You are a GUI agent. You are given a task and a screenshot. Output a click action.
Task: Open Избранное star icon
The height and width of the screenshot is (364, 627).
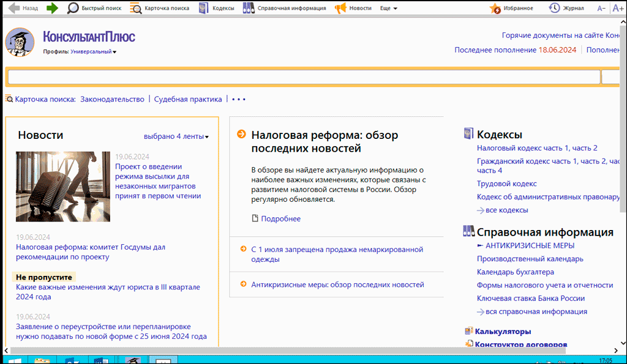[x=495, y=8]
